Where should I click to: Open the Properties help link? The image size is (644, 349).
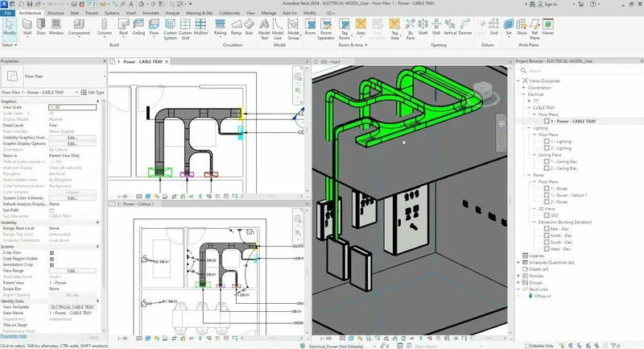[15, 337]
